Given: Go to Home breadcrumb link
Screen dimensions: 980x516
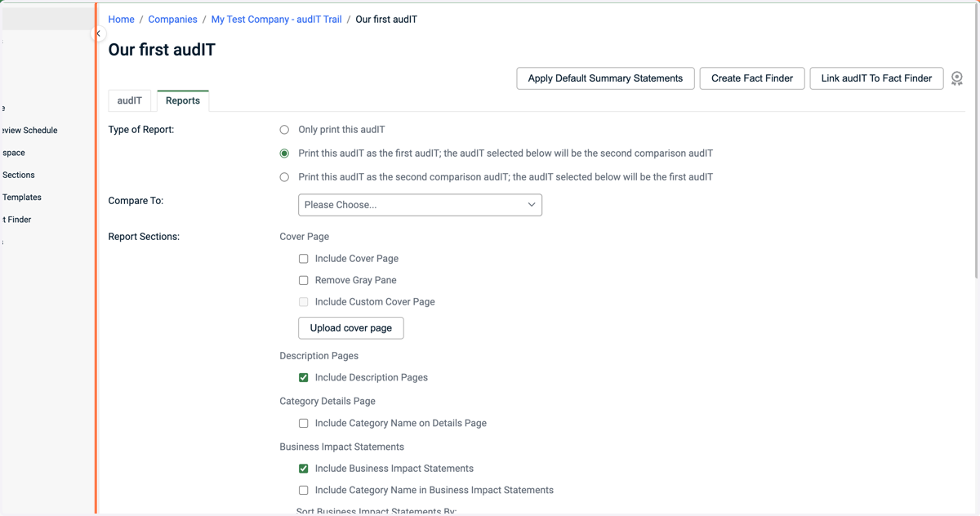Looking at the screenshot, I should click(122, 19).
